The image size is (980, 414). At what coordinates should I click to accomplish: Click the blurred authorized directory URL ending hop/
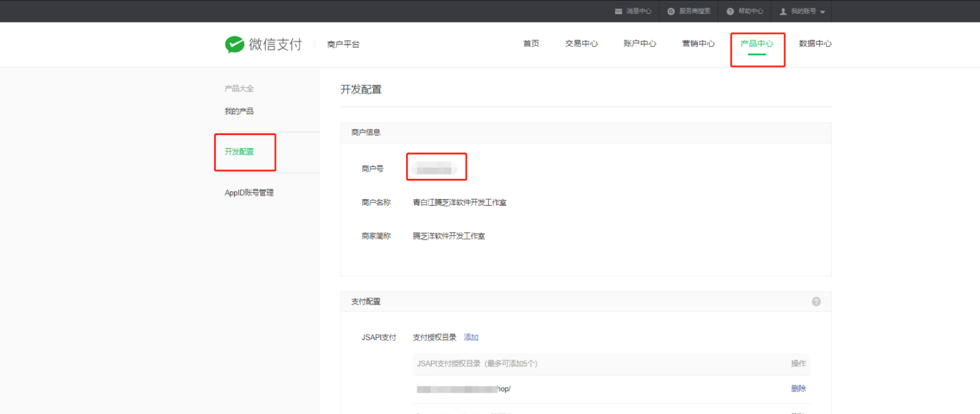tap(464, 388)
